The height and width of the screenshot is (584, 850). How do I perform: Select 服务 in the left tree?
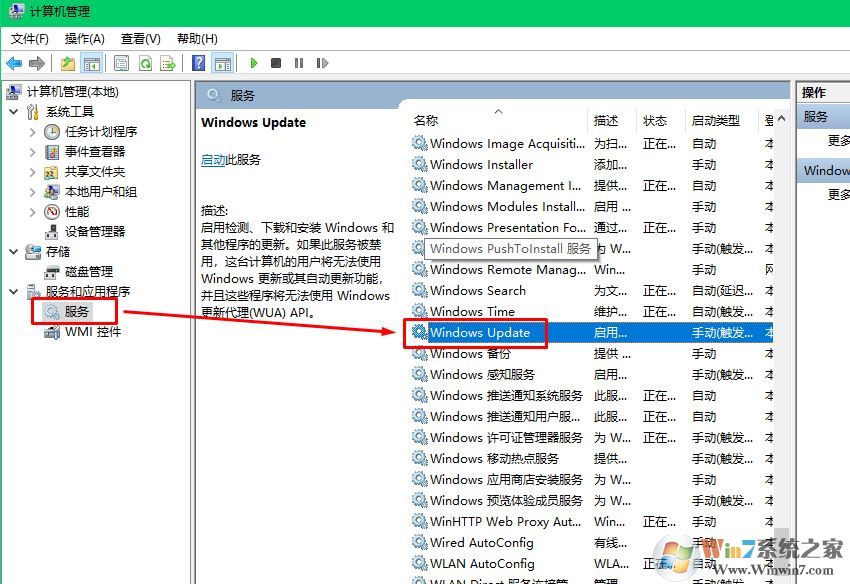coord(77,312)
